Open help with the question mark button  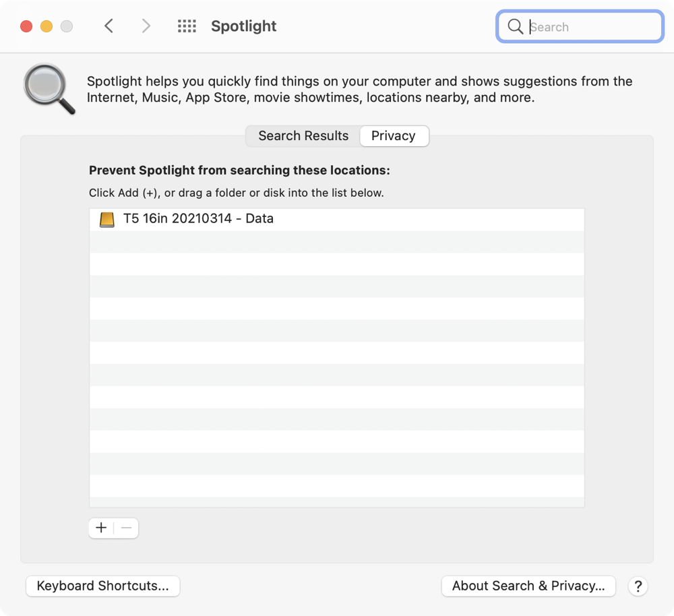pyautogui.click(x=638, y=586)
